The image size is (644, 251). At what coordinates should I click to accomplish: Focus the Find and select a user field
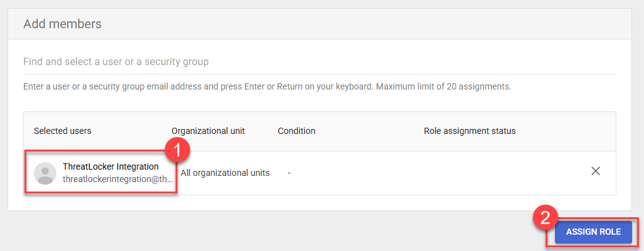320,62
